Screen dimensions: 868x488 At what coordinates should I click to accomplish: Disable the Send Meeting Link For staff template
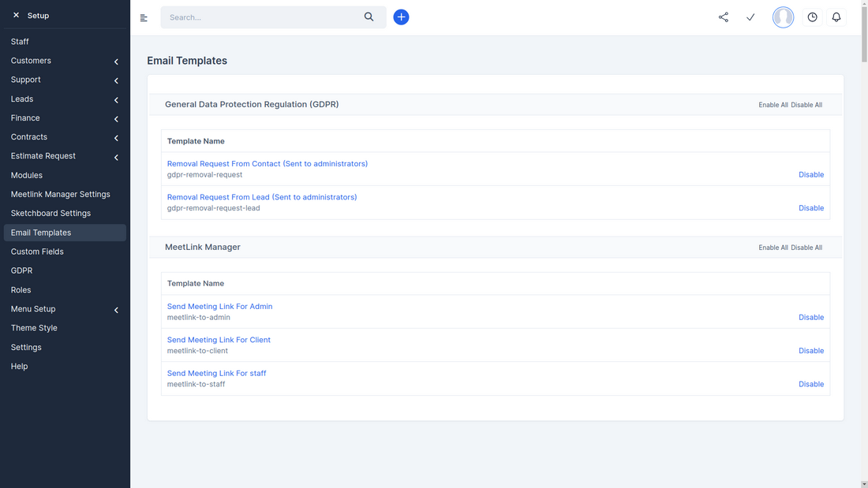tap(811, 384)
